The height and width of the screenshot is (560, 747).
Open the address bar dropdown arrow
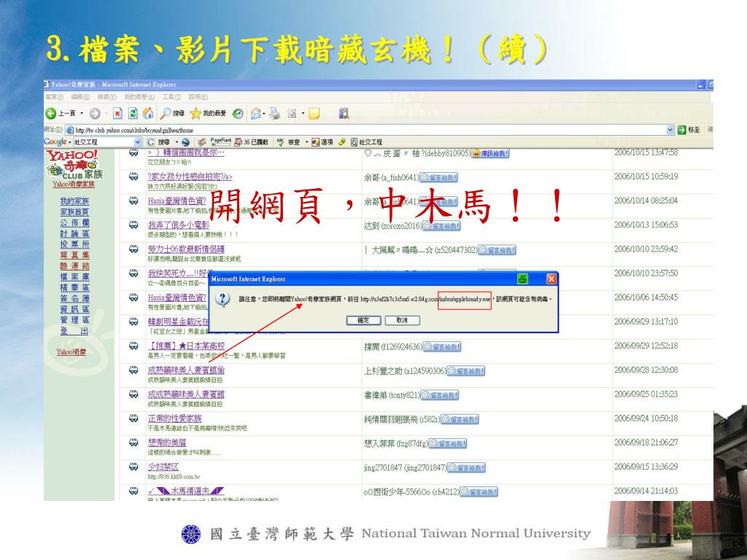[x=670, y=130]
